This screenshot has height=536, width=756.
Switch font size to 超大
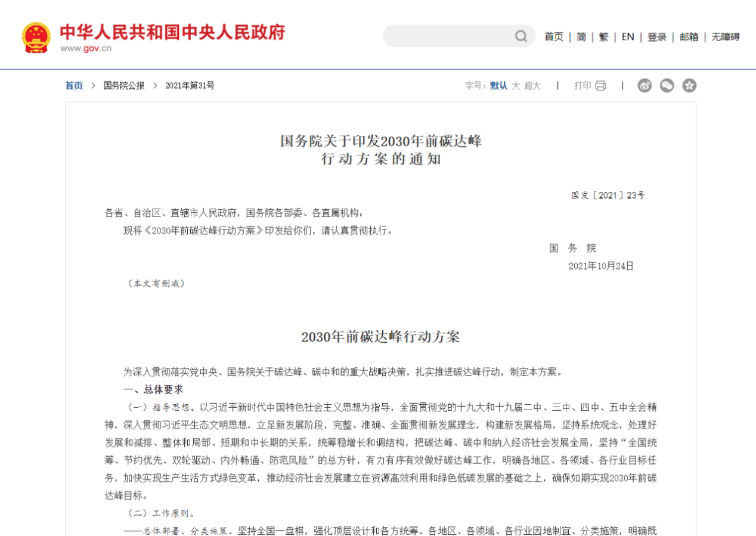[x=532, y=86]
